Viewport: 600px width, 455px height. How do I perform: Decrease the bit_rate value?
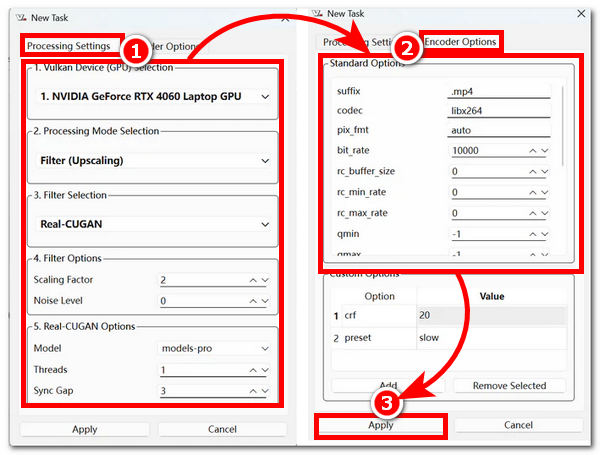coord(545,151)
